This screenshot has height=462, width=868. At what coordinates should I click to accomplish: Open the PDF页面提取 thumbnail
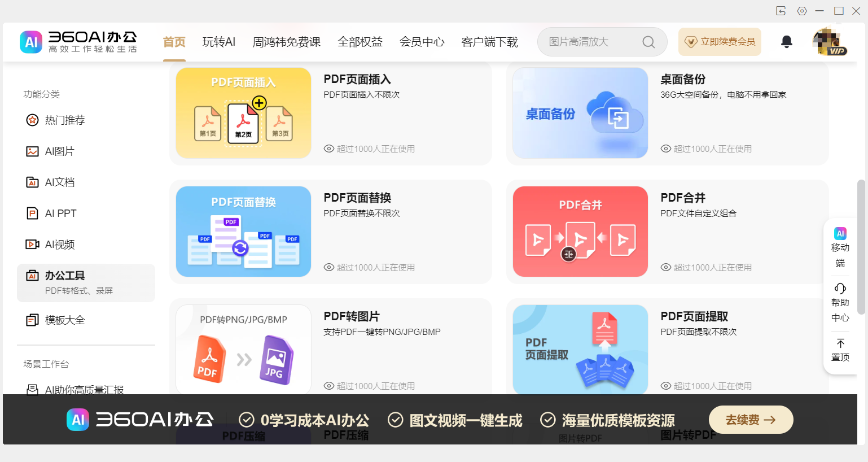pos(580,350)
